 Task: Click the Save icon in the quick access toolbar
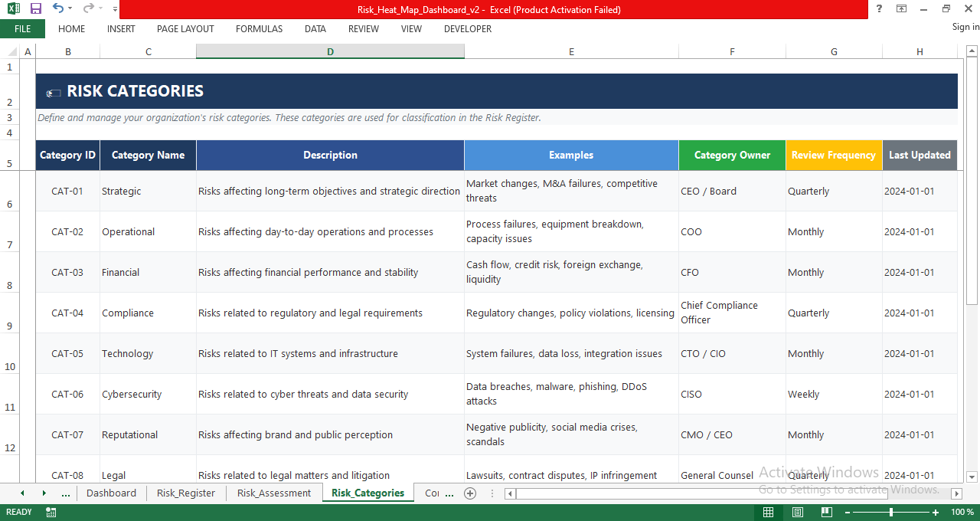(36, 9)
